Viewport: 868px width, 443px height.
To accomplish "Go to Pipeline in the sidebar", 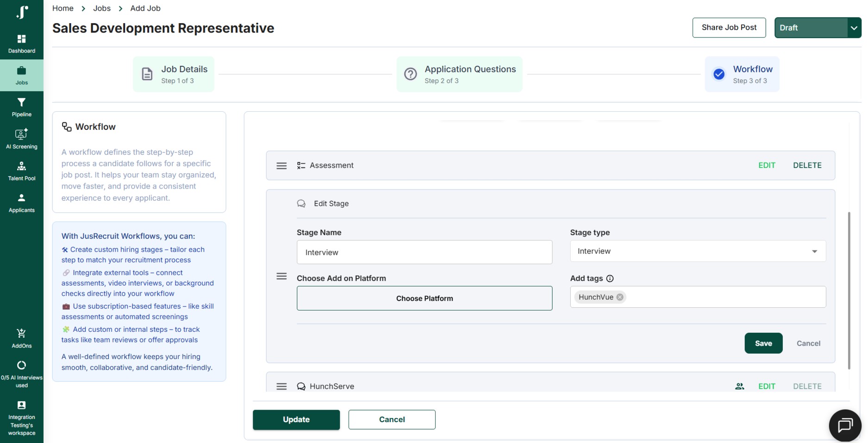I will tap(22, 107).
